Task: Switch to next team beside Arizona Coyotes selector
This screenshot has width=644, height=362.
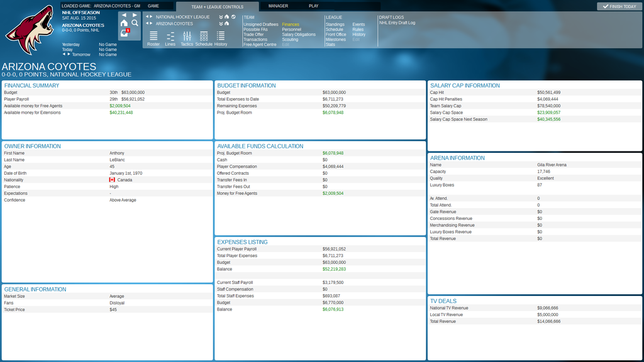Action: (151, 23)
